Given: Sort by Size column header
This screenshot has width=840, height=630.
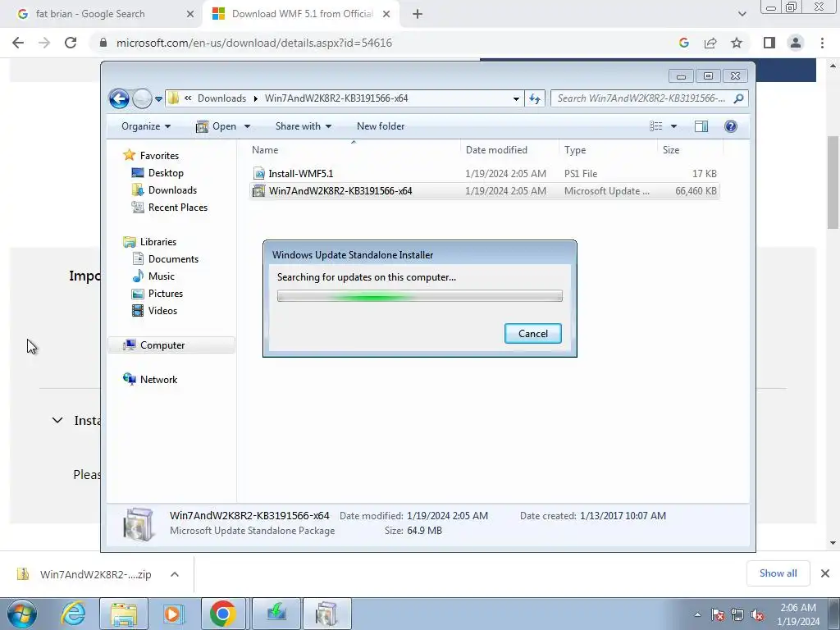Looking at the screenshot, I should click(690, 150).
